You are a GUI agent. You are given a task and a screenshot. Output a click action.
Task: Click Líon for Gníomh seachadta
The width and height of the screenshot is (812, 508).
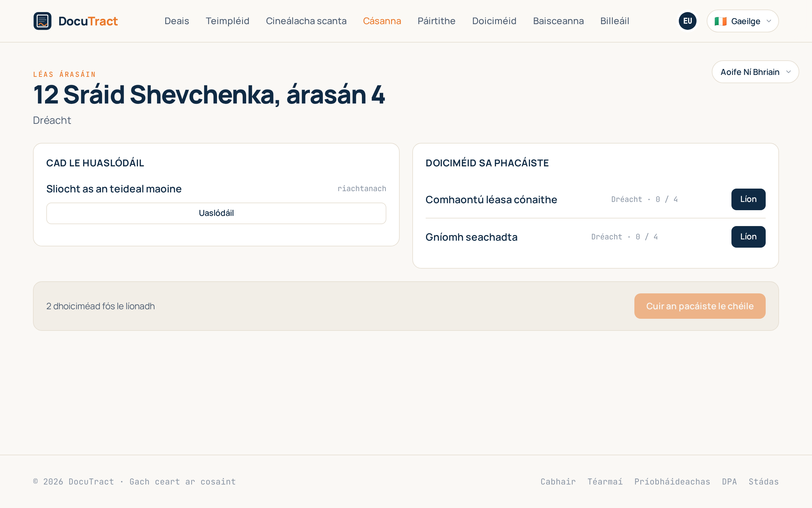[x=748, y=237]
